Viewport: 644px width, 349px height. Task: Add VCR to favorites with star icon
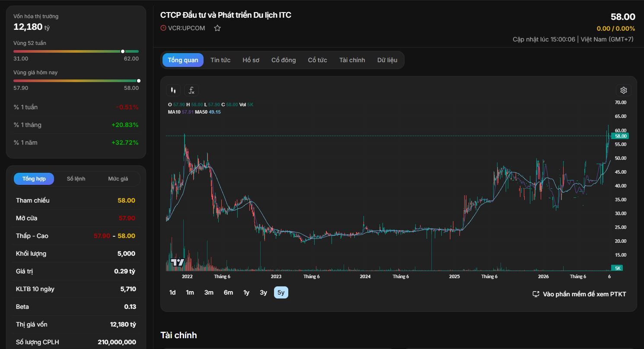tap(217, 28)
